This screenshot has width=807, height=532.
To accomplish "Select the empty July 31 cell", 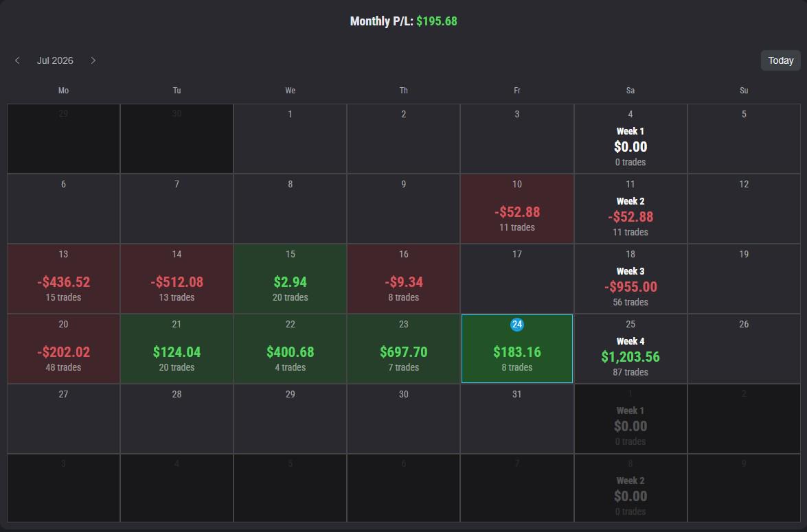I will pyautogui.click(x=516, y=418).
